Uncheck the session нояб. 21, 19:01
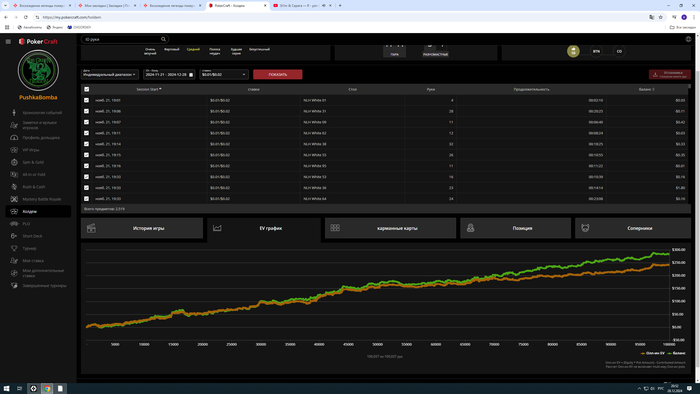The width and height of the screenshot is (700, 394). [x=87, y=100]
